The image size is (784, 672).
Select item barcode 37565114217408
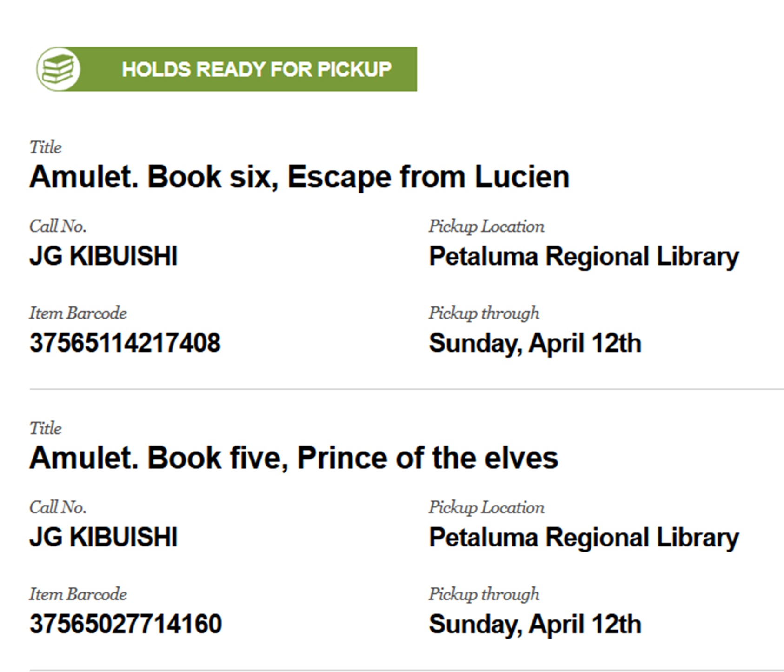tap(125, 343)
